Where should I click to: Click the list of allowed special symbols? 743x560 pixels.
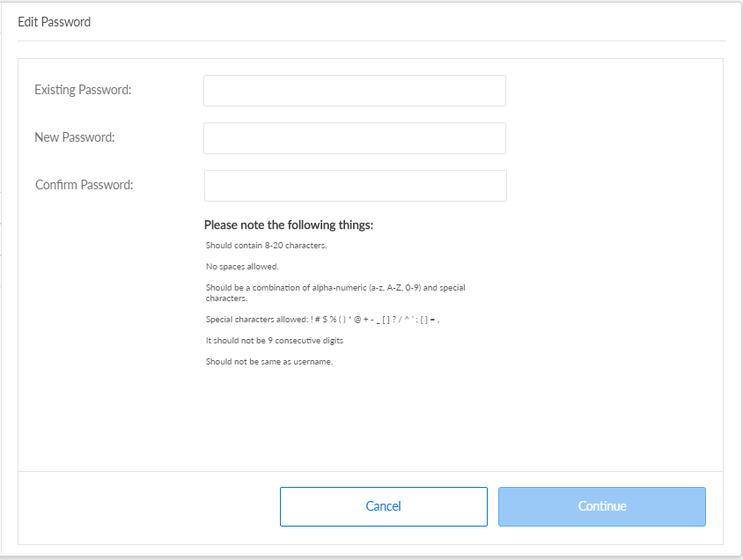[374, 320]
